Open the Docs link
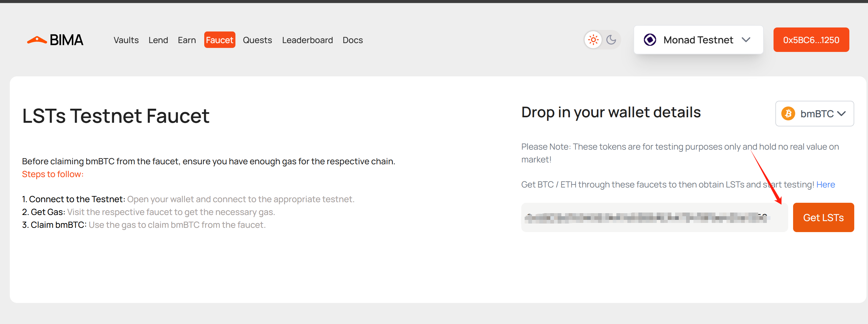This screenshot has width=868, height=324. point(353,40)
